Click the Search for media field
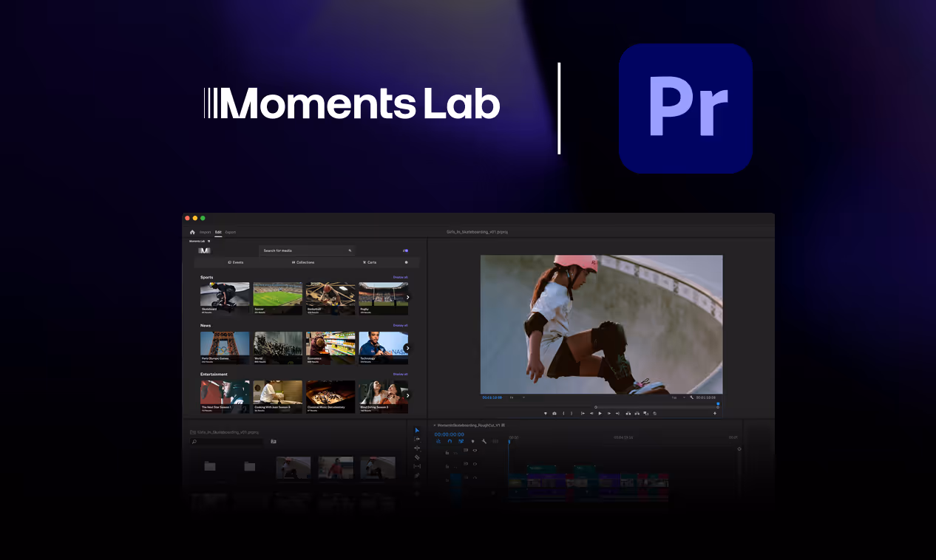The image size is (936, 560). coord(306,250)
